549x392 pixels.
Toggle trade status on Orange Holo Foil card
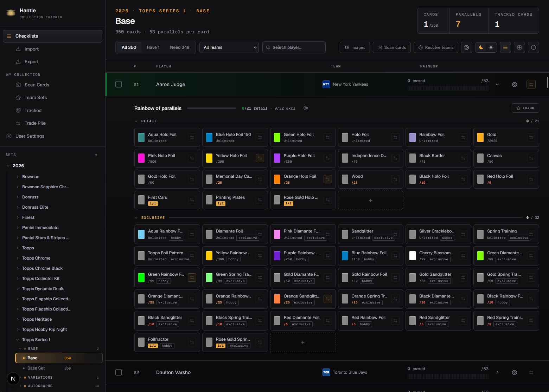click(327, 179)
